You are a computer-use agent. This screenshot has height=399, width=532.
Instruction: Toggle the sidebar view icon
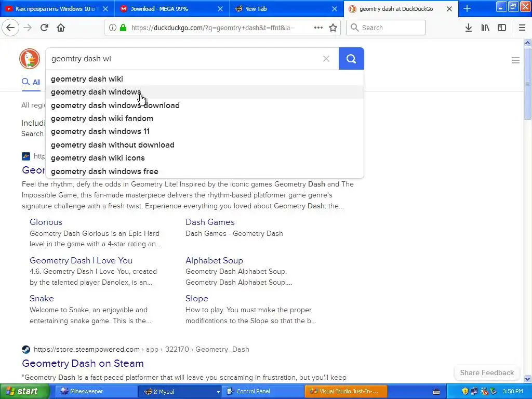pos(502,28)
